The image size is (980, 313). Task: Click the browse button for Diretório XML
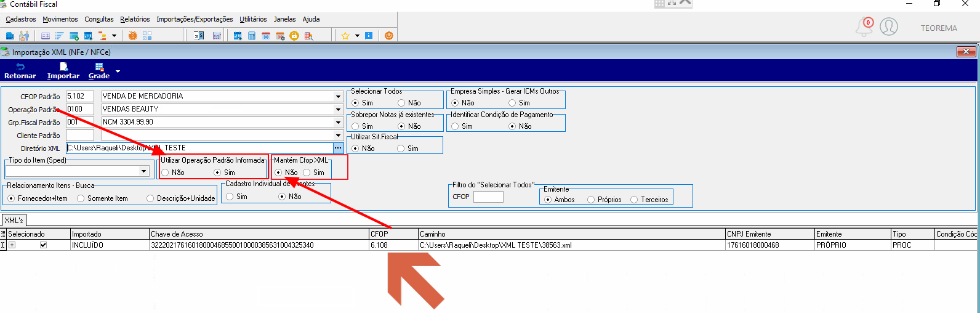[x=338, y=148]
